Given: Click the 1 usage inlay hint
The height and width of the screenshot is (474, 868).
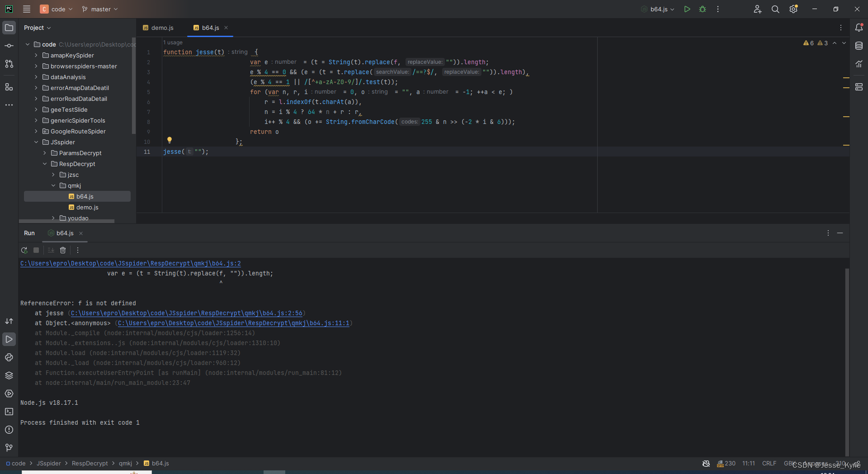Looking at the screenshot, I should coord(173,43).
